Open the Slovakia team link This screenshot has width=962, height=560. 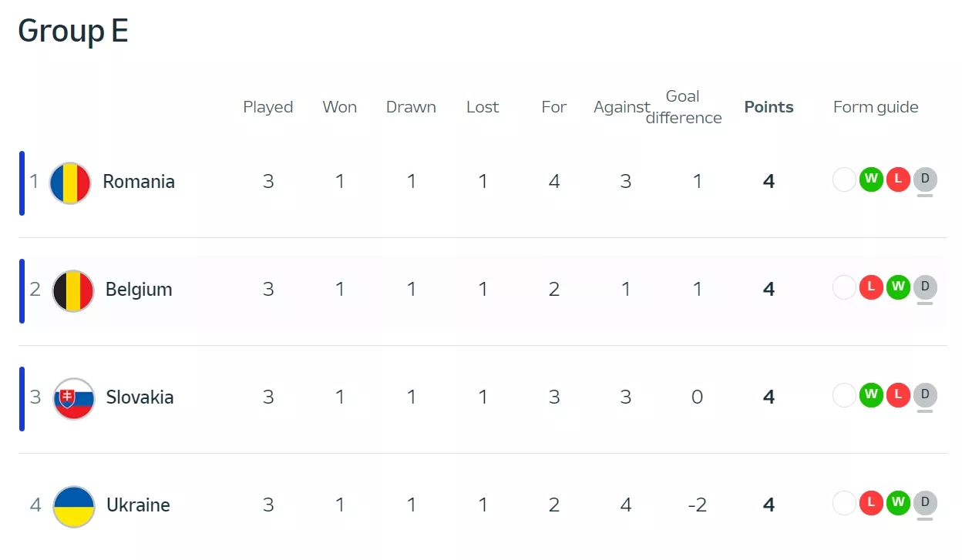[x=140, y=397]
